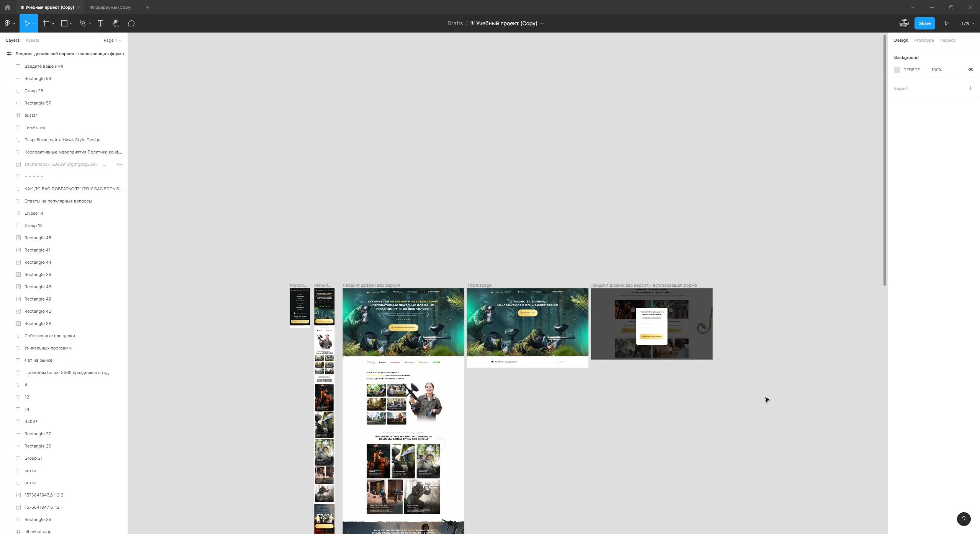This screenshot has width=980, height=534.
Task: Switch to the Assets tab
Action: click(32, 40)
